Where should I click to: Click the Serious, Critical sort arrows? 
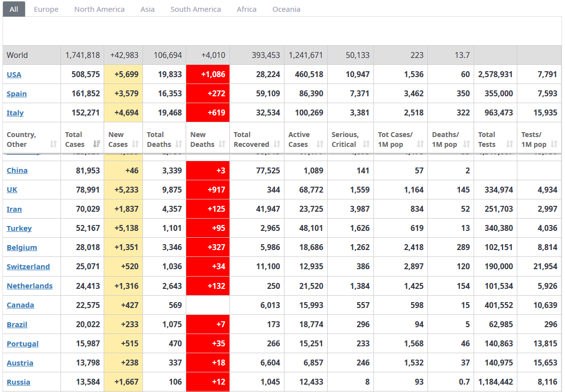[x=366, y=144]
